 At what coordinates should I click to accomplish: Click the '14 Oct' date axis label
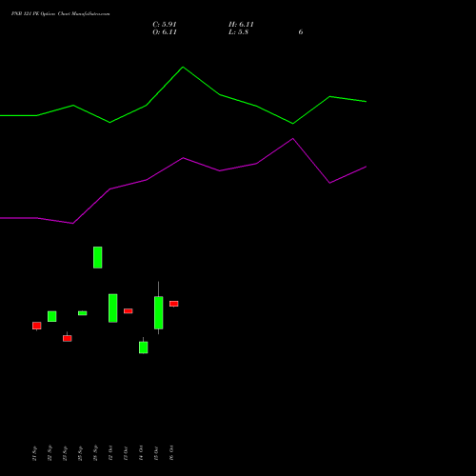pos(141,453)
